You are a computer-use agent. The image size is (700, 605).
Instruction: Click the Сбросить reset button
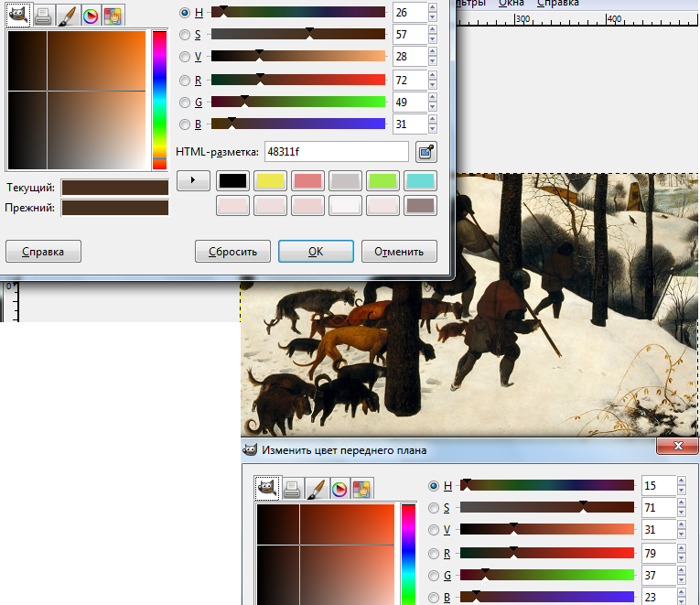click(x=232, y=252)
